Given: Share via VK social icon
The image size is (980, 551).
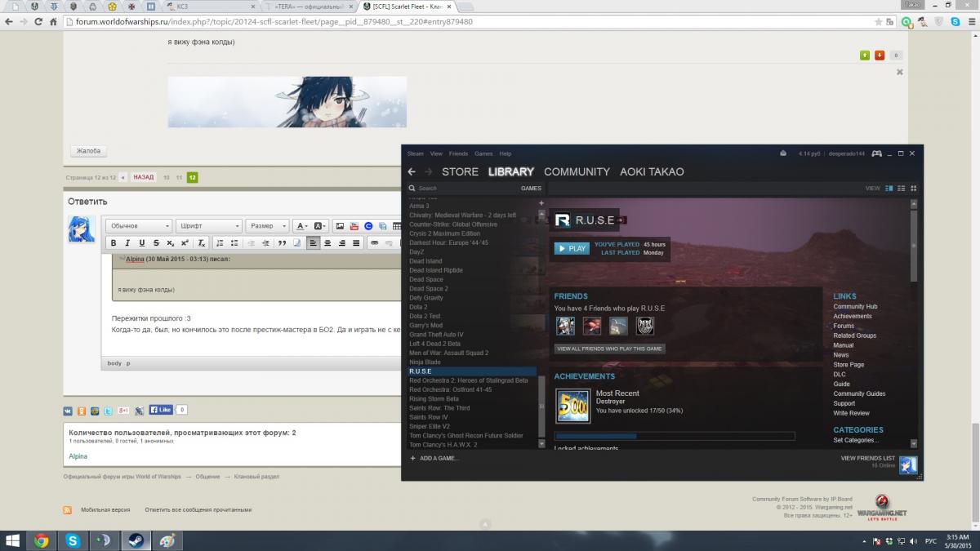Looking at the screenshot, I should click(68, 410).
